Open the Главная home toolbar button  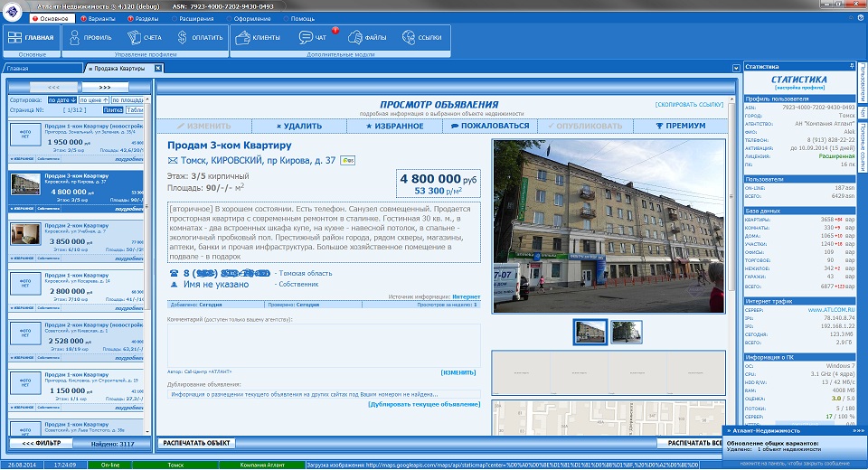coord(32,38)
